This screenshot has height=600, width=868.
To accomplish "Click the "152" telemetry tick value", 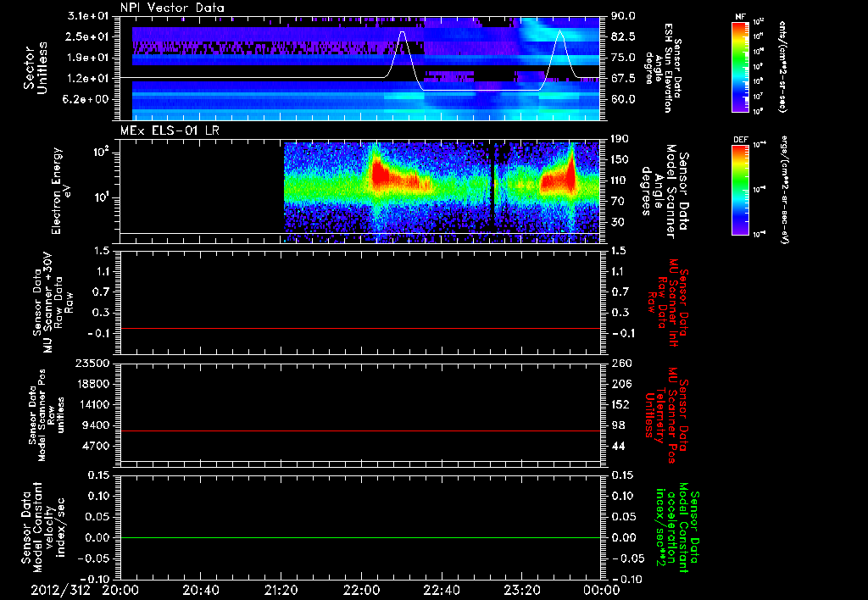I will click(620, 404).
